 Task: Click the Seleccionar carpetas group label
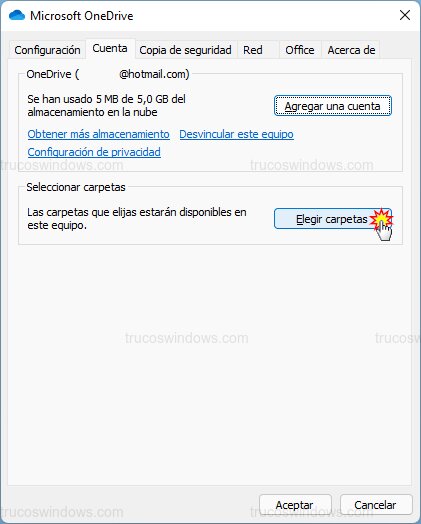[76, 187]
